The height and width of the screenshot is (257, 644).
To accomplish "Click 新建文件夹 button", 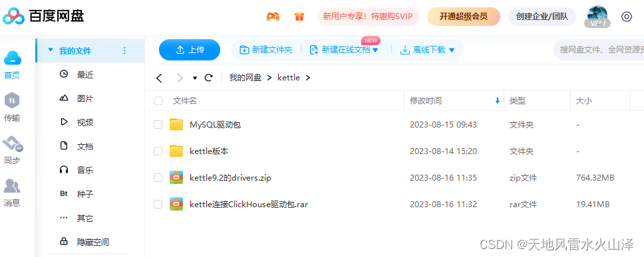I will pos(266,50).
